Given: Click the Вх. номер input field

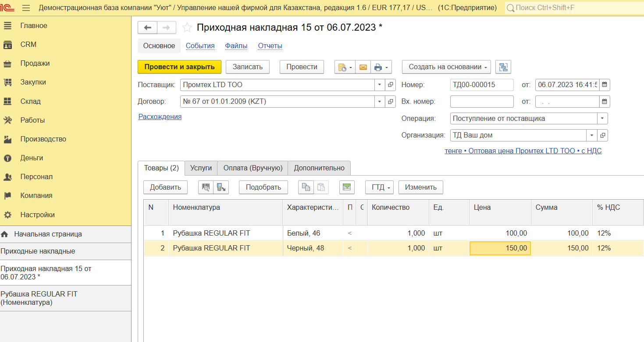Looking at the screenshot, I should tap(481, 102).
